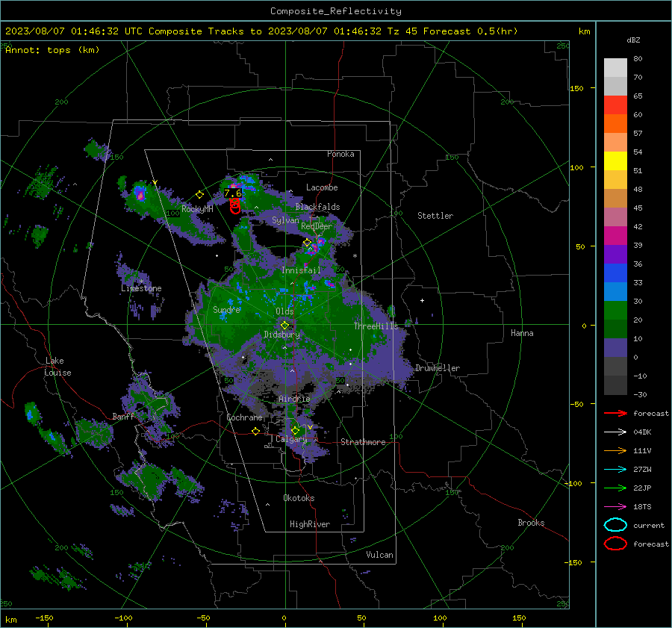This screenshot has width=672, height=628.
Task: Click the Stettler city label
Action: [x=435, y=216]
